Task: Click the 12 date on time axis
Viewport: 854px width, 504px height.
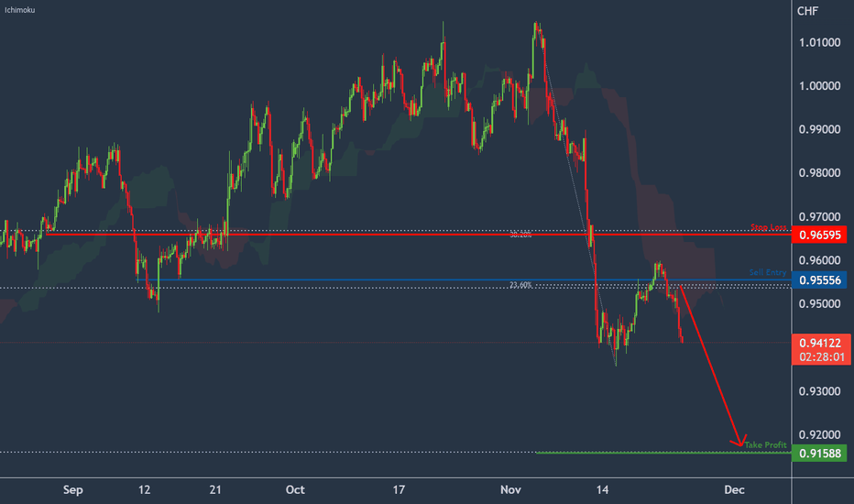Action: coord(145,490)
